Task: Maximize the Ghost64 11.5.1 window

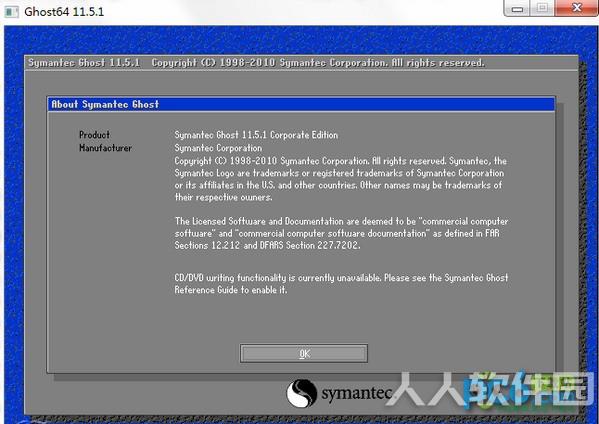Action: 542,8
